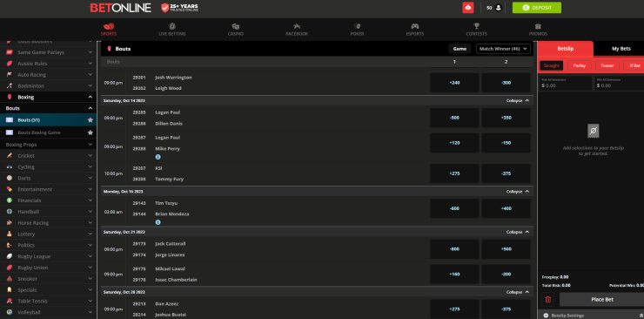Bet Tommy Fury at -375
Image resolution: width=644 pixels, height=319 pixels.
coord(506,173)
